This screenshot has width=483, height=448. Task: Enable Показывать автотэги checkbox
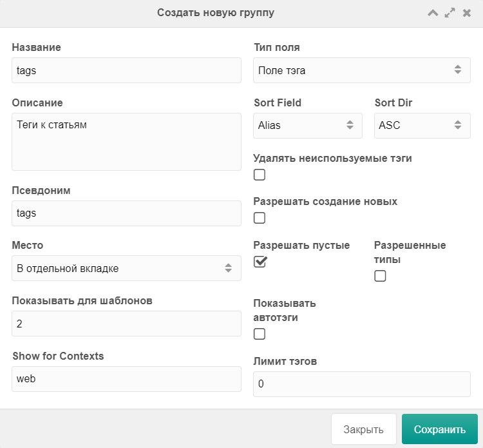point(260,334)
